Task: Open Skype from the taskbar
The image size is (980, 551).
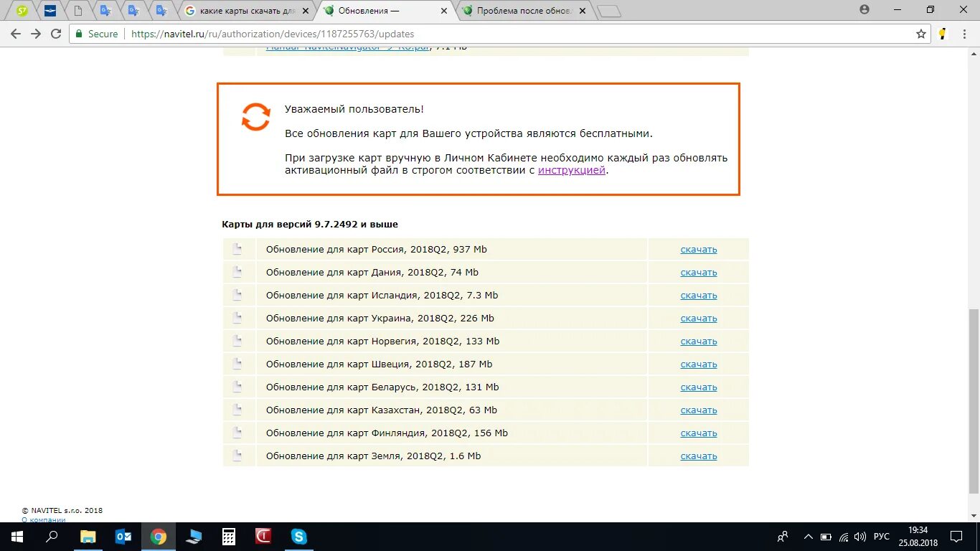Action: click(298, 537)
